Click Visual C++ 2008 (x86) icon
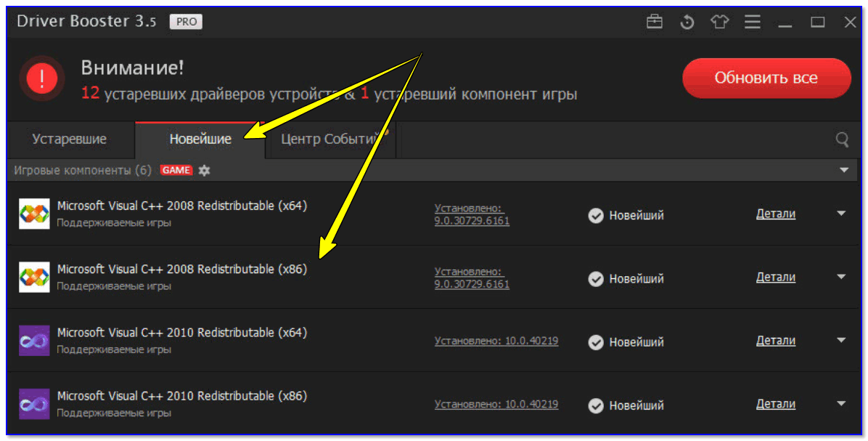 coord(34,277)
